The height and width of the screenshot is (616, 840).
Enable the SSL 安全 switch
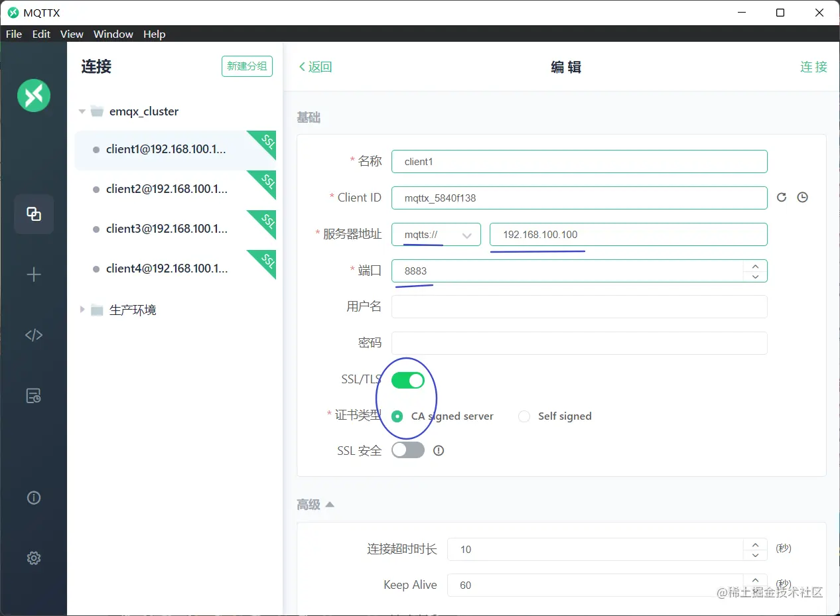[x=407, y=450]
